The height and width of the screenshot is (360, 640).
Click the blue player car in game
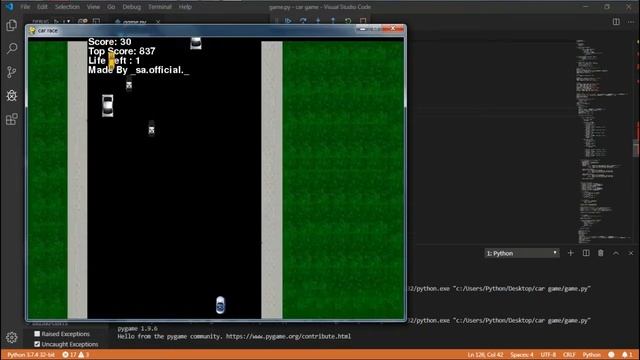pos(220,305)
